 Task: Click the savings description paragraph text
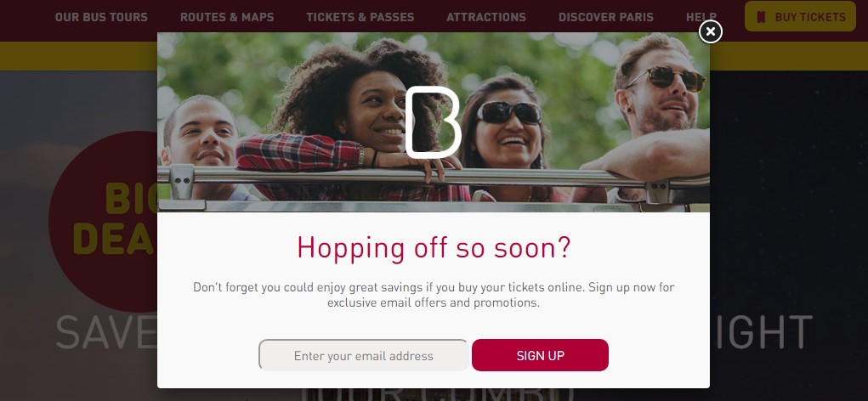coord(434,295)
